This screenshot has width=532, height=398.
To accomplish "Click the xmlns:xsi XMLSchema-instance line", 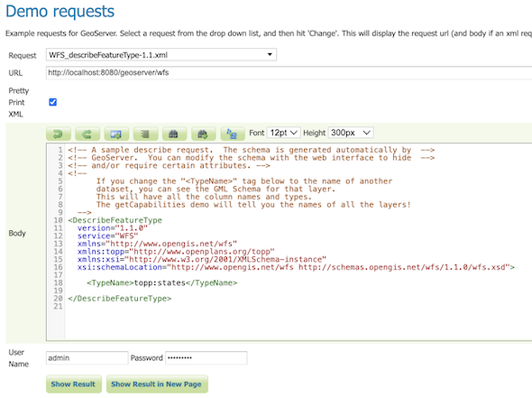I will click(202, 259).
